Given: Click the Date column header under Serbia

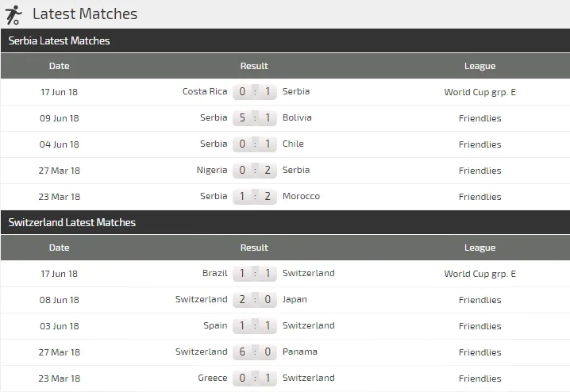Looking at the screenshot, I should [60, 66].
